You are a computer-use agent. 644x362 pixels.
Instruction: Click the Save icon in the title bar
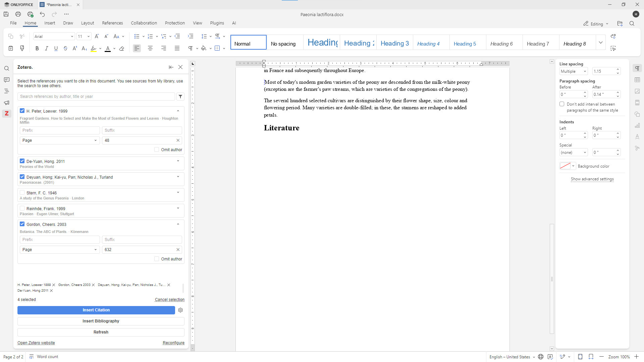tap(6, 14)
